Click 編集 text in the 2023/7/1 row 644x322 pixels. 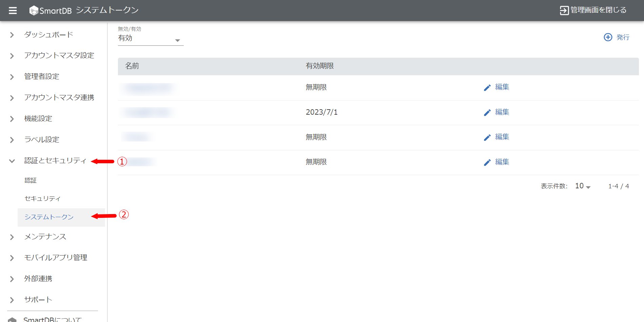coord(502,112)
